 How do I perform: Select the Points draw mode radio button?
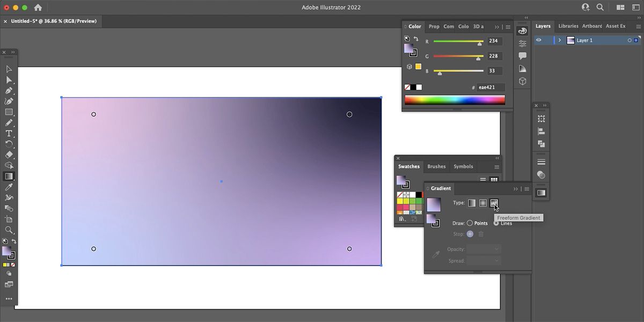click(470, 223)
